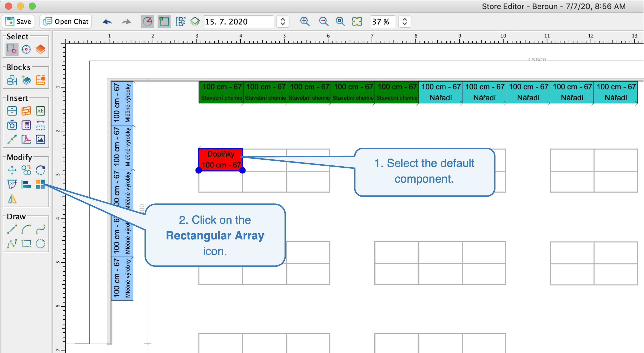Click the 37 % zoom field
Viewport: 644px width, 353px height.
tap(383, 22)
